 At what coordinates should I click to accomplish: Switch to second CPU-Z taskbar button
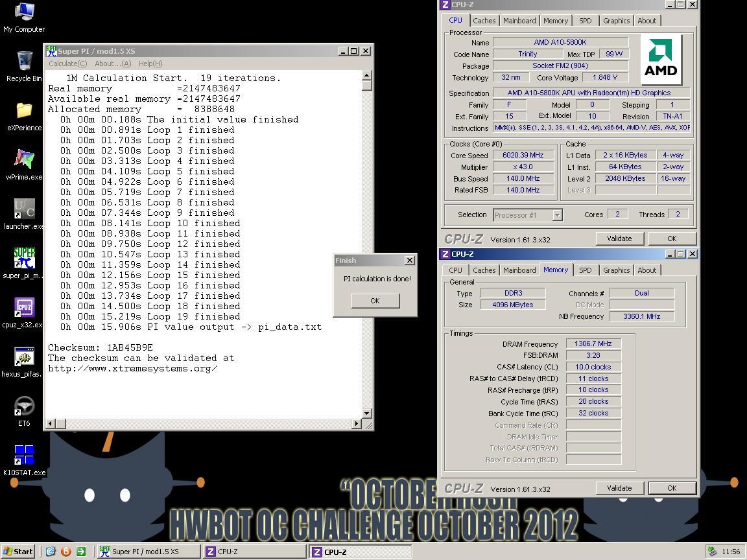pos(361,552)
